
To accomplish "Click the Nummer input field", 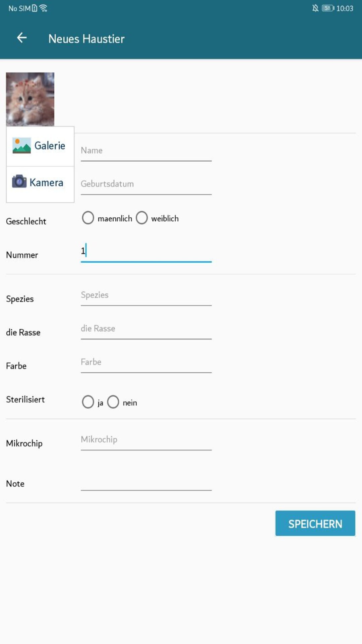I will [146, 251].
